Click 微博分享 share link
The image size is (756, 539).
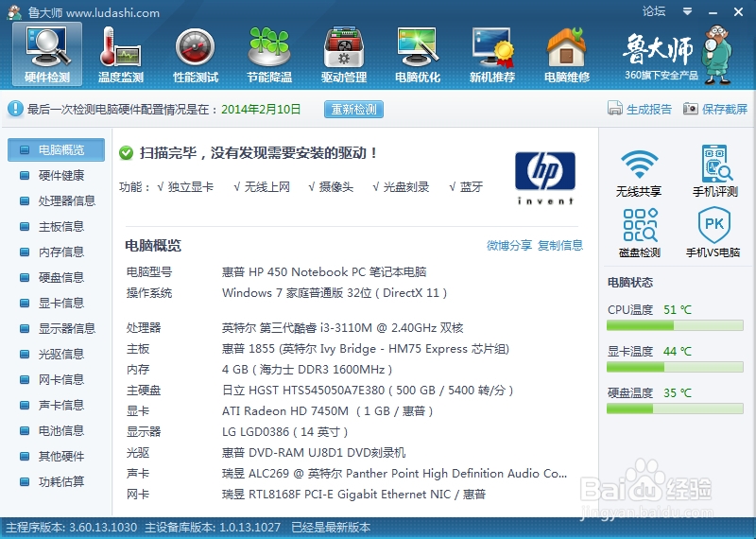click(x=509, y=246)
